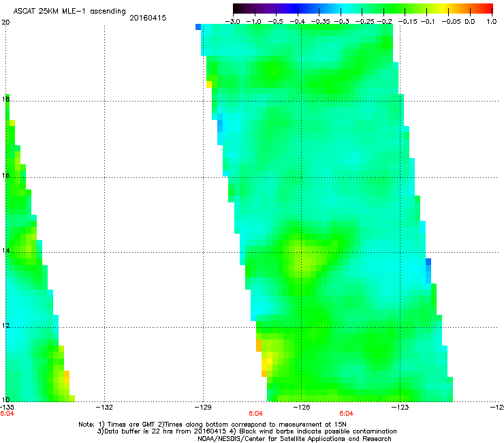Select the longitude label -129
Screen dimensions: 504x443
[203, 408]
